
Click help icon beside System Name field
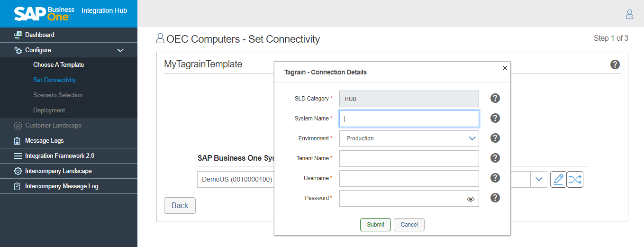click(495, 119)
